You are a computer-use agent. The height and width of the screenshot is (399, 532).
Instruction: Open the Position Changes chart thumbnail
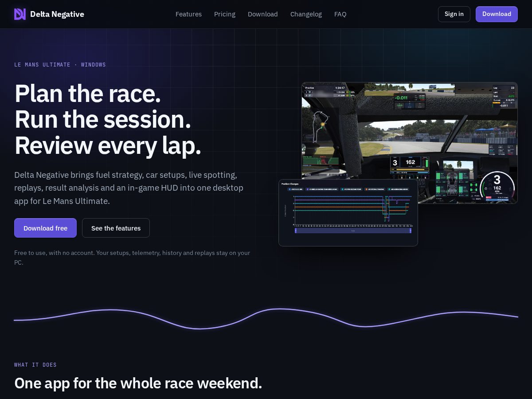(348, 213)
